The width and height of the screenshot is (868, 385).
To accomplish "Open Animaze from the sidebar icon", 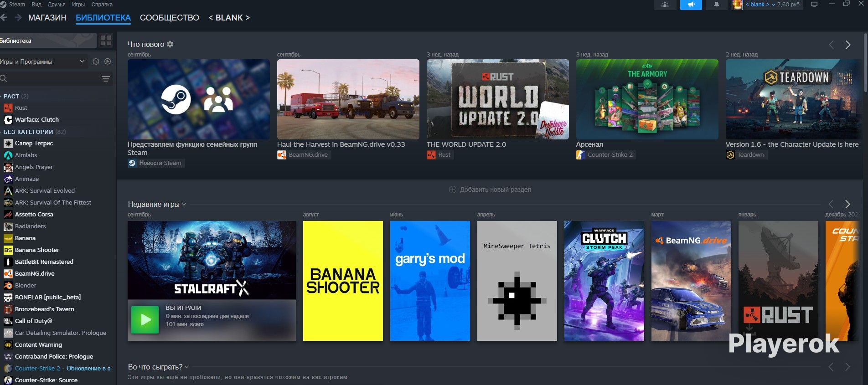I will (8, 179).
